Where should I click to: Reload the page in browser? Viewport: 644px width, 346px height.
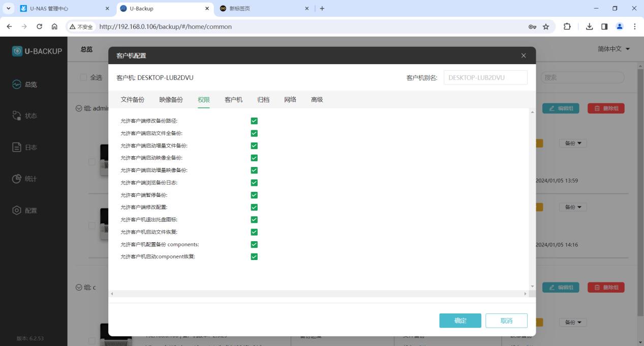pyautogui.click(x=39, y=26)
